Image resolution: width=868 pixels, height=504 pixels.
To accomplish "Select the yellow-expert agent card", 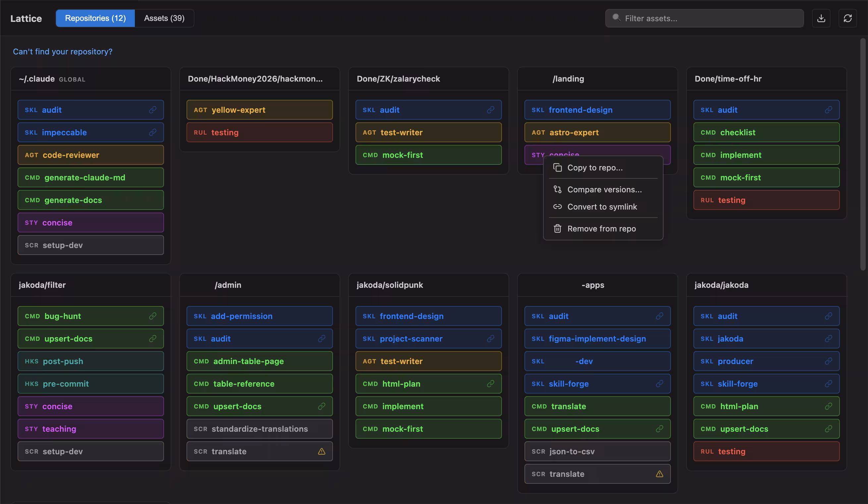I will pos(259,110).
